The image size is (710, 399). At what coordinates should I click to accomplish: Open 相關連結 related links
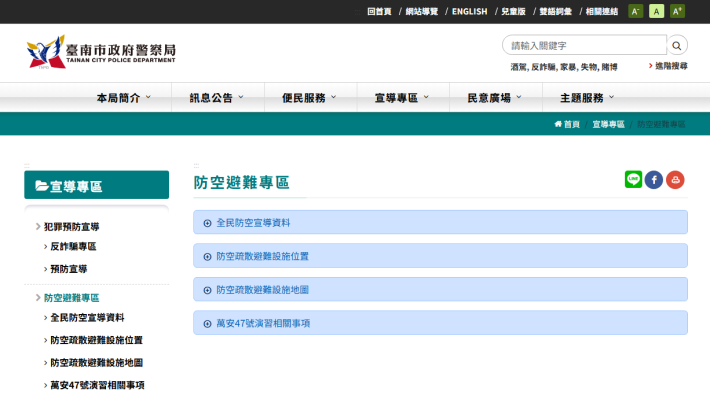click(x=601, y=11)
